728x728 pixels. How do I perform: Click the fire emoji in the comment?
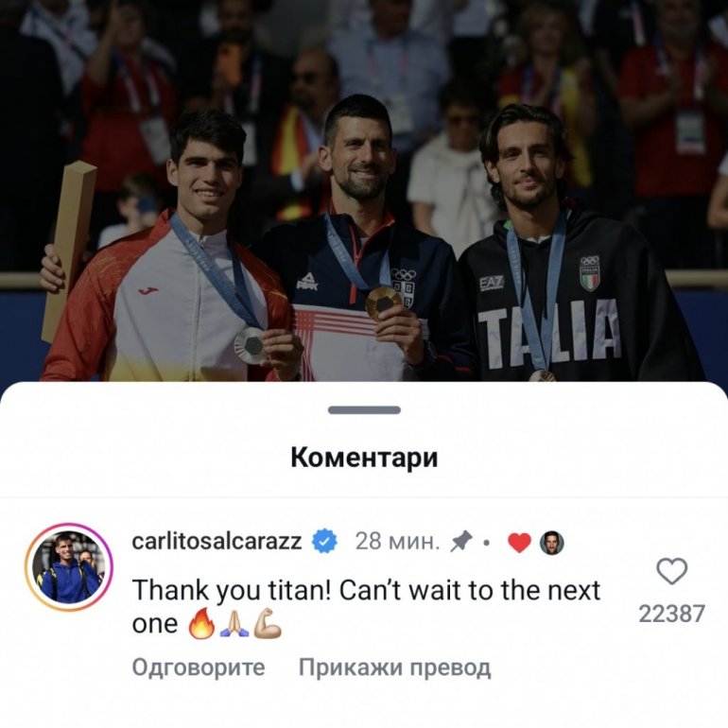(x=201, y=624)
